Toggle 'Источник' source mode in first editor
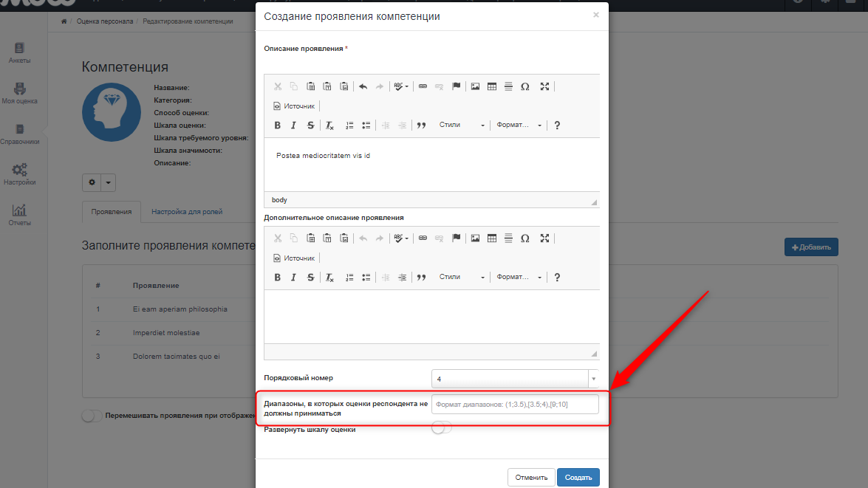 (294, 106)
